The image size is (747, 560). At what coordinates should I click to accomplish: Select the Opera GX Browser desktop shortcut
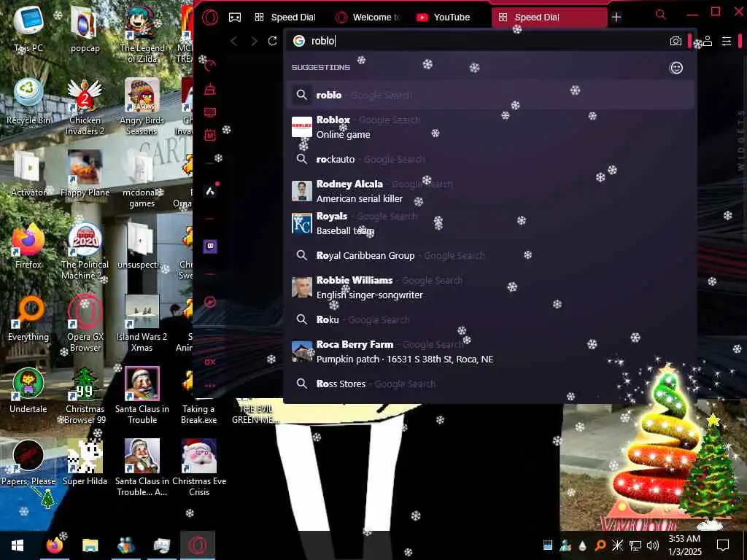85,324
